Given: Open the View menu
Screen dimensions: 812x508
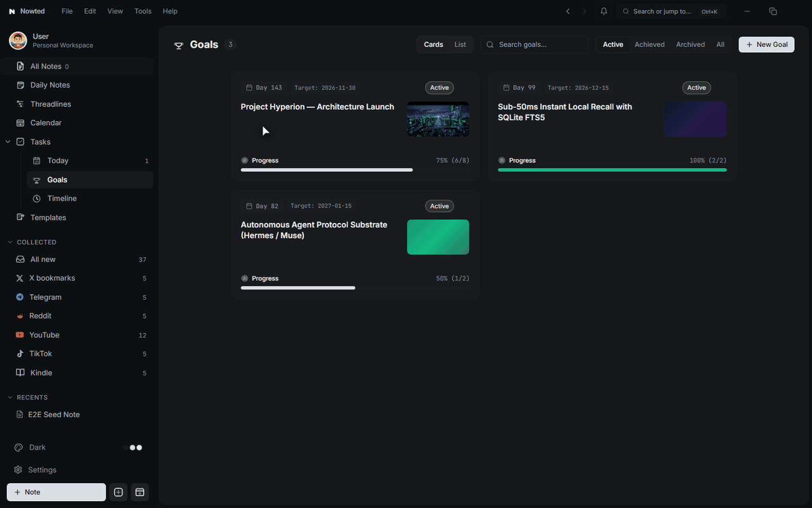Looking at the screenshot, I should [x=115, y=11].
